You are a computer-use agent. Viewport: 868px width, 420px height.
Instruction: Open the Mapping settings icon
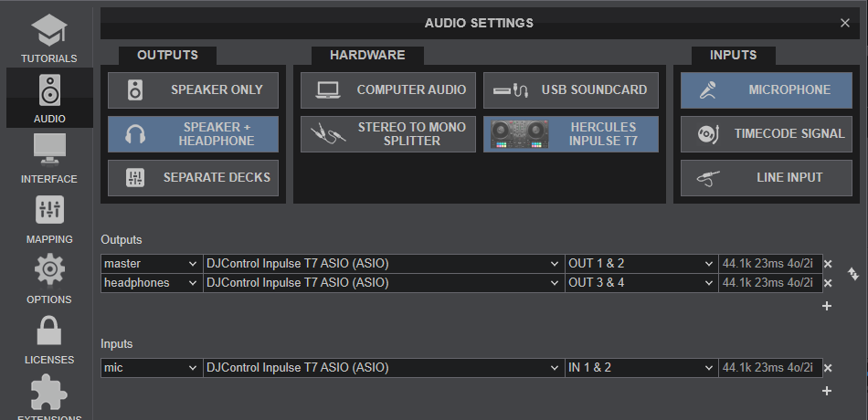pos(48,212)
